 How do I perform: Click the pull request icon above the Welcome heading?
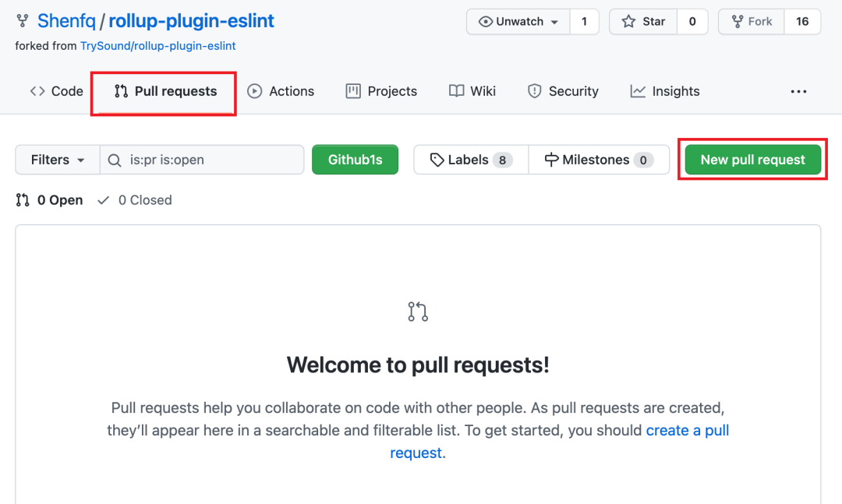click(418, 312)
